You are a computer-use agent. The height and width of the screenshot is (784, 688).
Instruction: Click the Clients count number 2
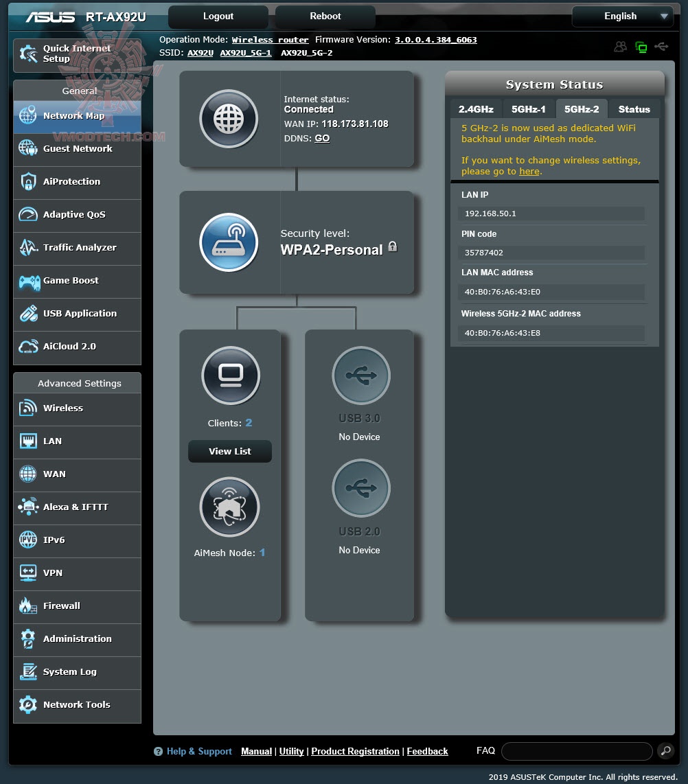click(249, 423)
